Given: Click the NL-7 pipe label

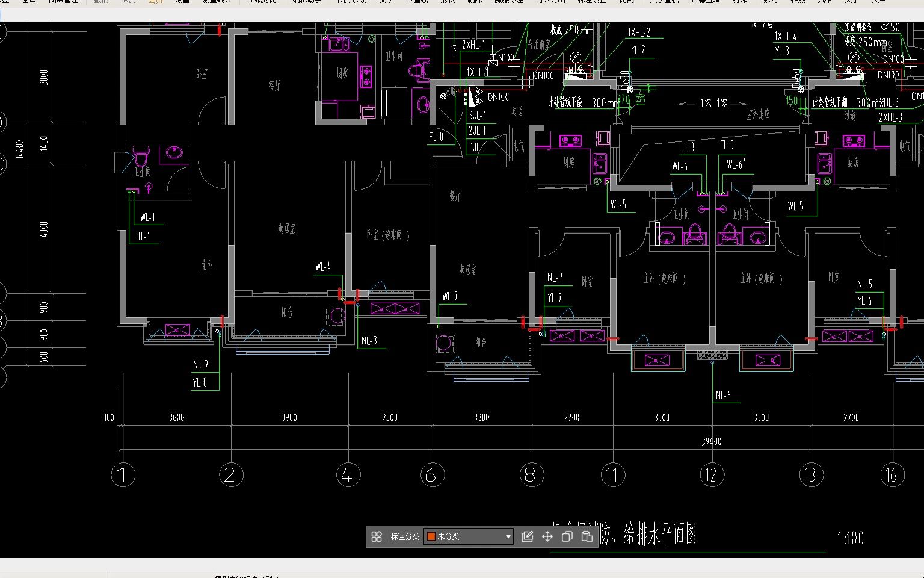Looking at the screenshot, I should 555,278.
